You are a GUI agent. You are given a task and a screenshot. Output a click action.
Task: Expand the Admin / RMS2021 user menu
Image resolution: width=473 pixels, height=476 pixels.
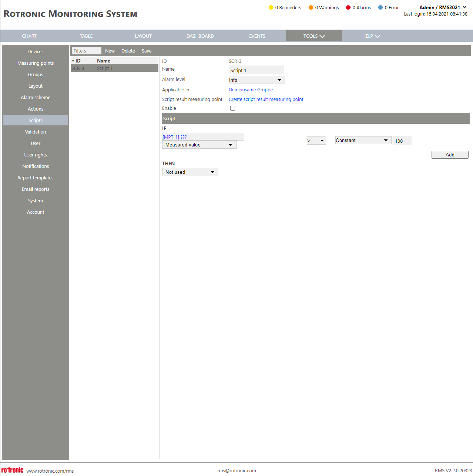tap(443, 7)
